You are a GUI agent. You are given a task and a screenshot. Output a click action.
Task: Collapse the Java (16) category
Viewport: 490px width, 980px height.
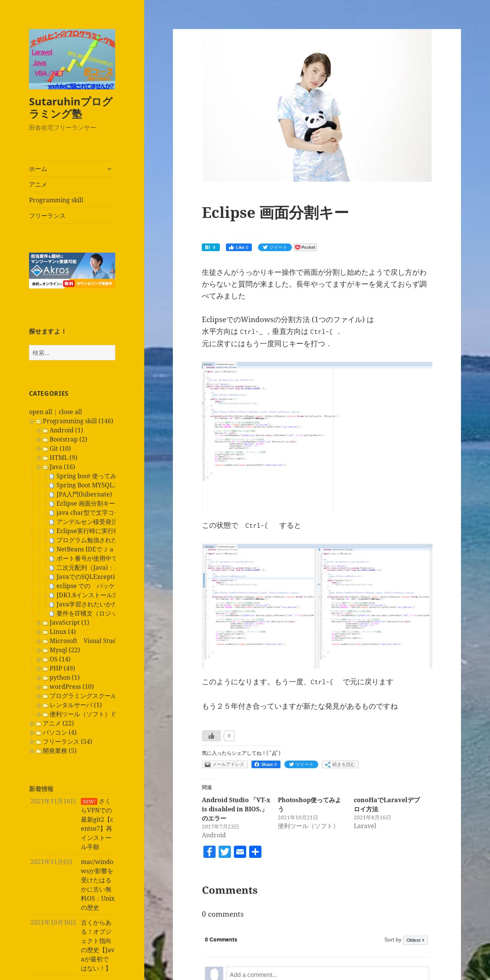click(39, 467)
